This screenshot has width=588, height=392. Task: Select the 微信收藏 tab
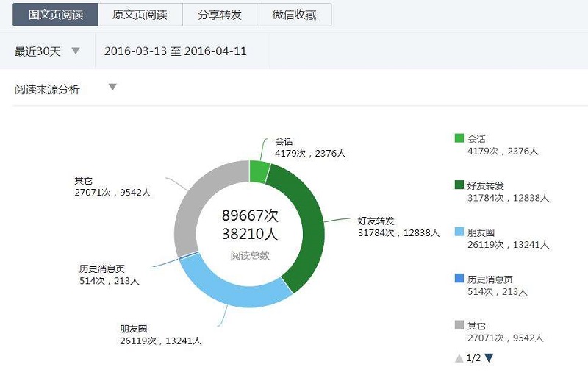tap(294, 15)
